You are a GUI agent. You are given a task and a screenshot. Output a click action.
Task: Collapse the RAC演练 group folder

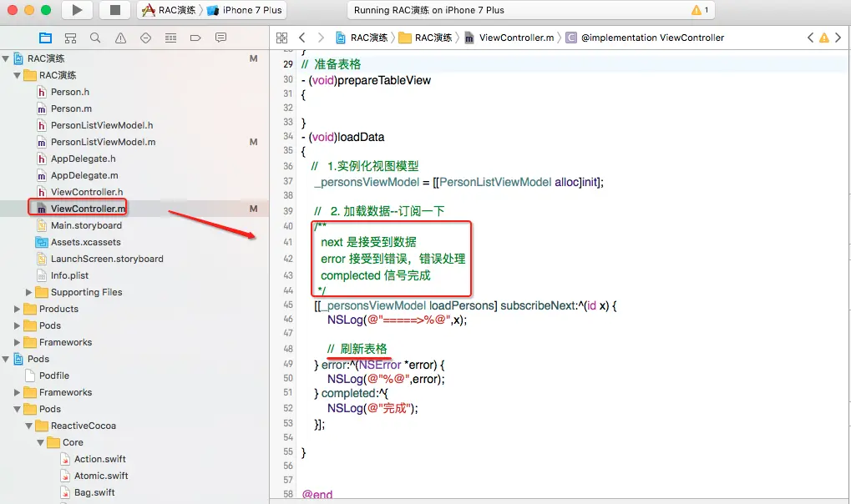(x=17, y=75)
